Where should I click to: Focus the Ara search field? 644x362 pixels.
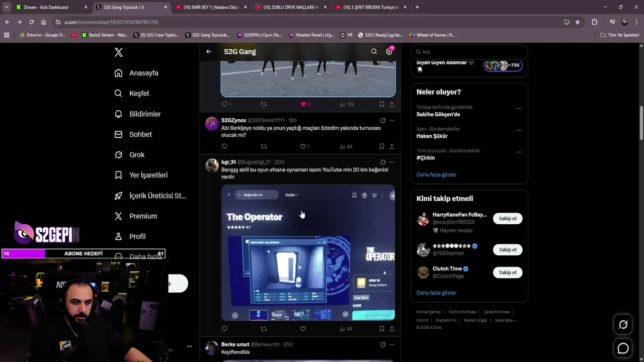pyautogui.click(x=469, y=52)
